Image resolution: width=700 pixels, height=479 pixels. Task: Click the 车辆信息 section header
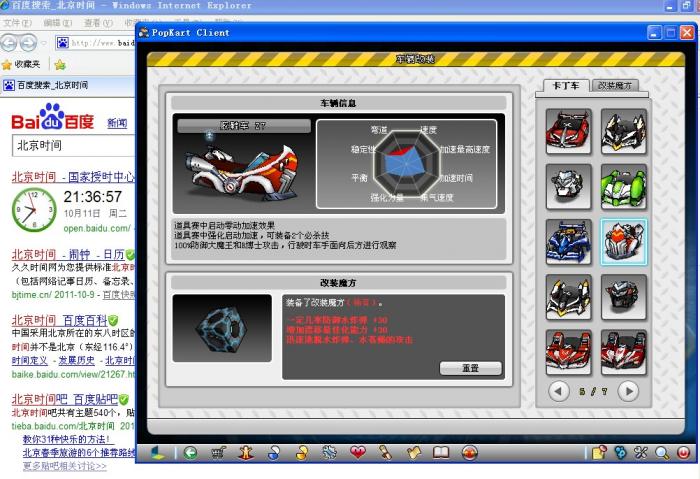[338, 103]
